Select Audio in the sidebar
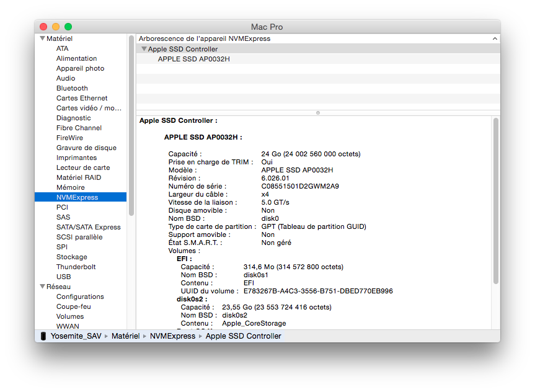Image resolution: width=535 pixels, height=392 pixels. click(66, 78)
